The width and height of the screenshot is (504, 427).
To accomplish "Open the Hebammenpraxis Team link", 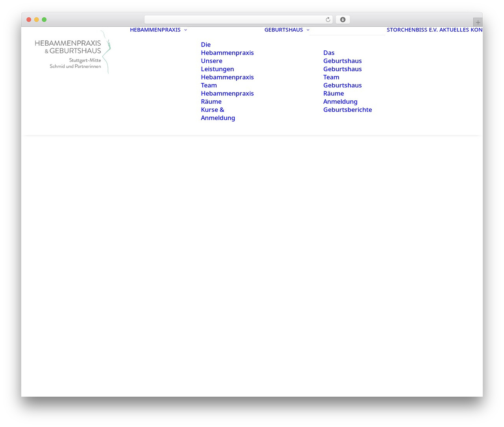I will click(227, 81).
